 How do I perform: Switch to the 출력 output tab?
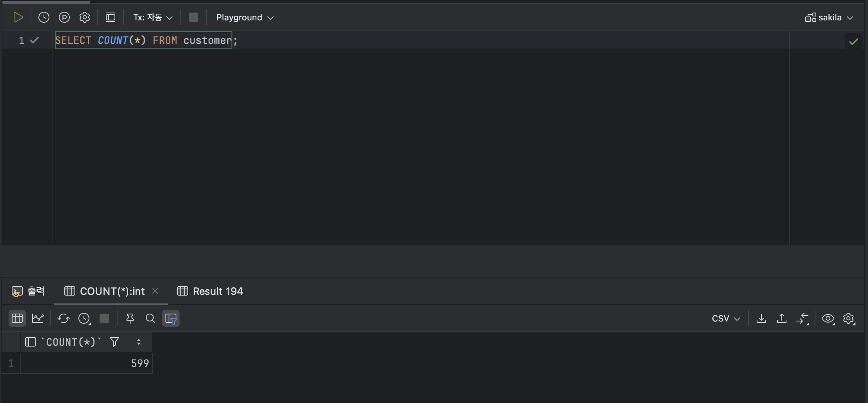28,291
